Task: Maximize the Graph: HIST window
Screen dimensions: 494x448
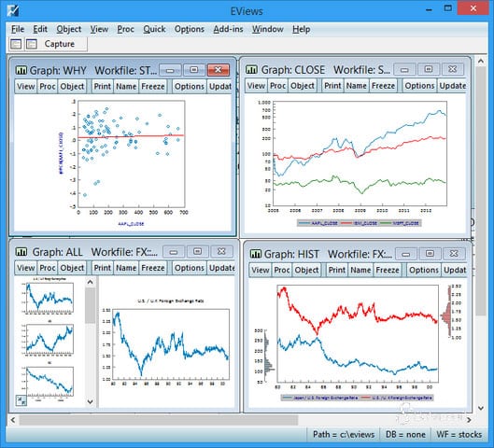Action: (x=430, y=254)
